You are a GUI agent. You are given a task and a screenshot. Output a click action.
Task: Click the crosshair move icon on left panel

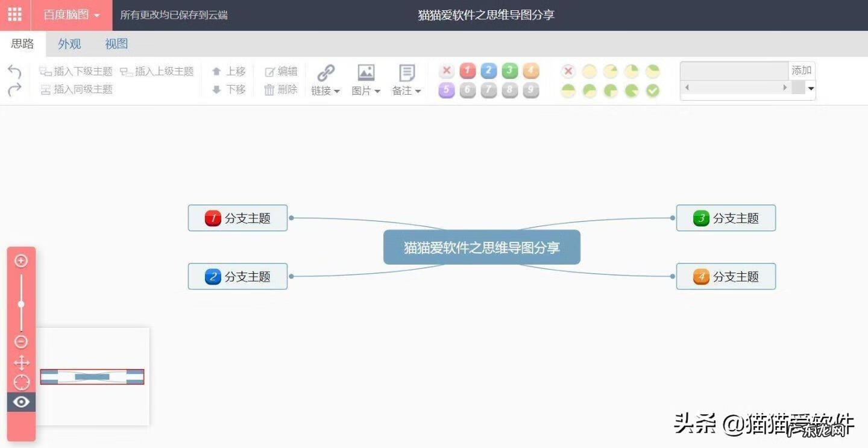point(21,362)
